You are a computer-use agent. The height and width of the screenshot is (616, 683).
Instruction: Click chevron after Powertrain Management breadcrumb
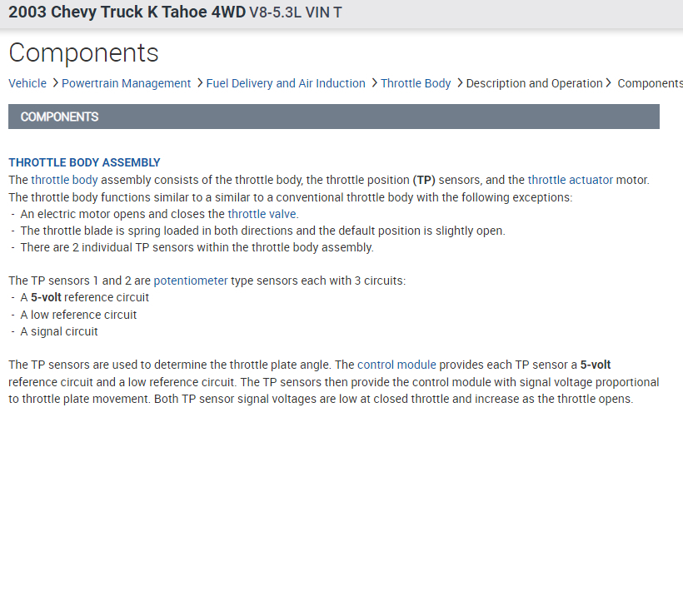click(200, 82)
